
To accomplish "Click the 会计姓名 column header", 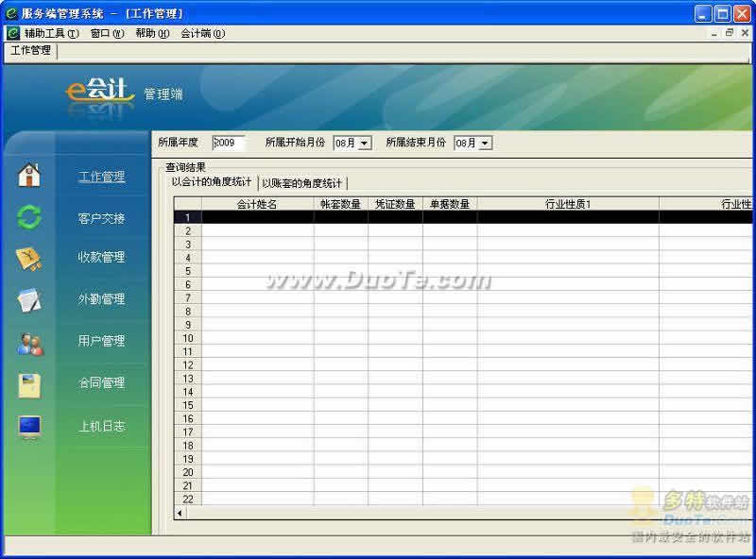I will pos(257,204).
